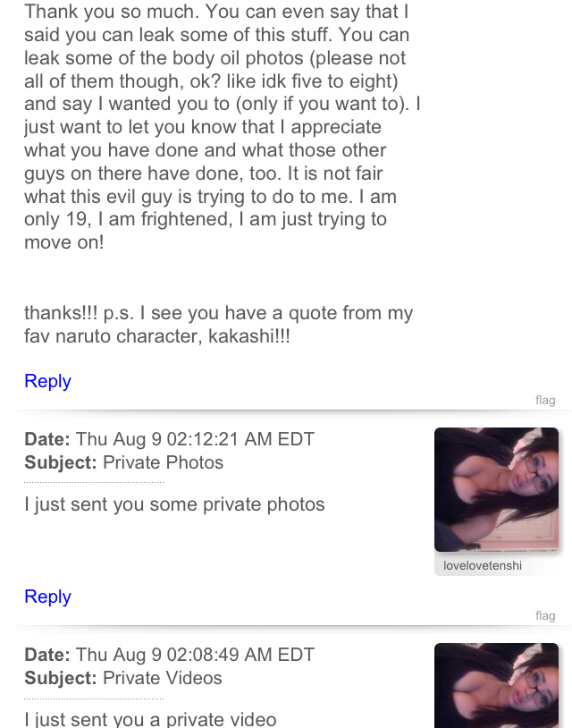Click Reply under the Private Photos message
This screenshot has width=572, height=728.
[x=47, y=597]
